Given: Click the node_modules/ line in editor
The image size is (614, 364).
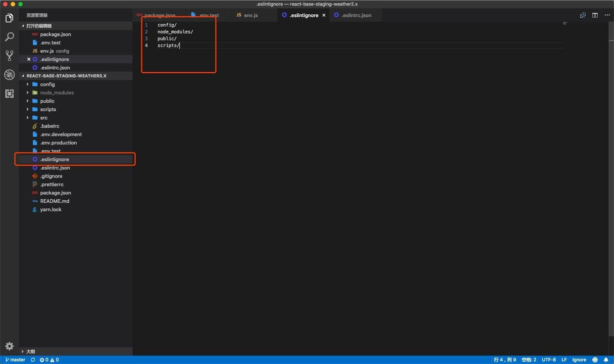Looking at the screenshot, I should pyautogui.click(x=175, y=32).
